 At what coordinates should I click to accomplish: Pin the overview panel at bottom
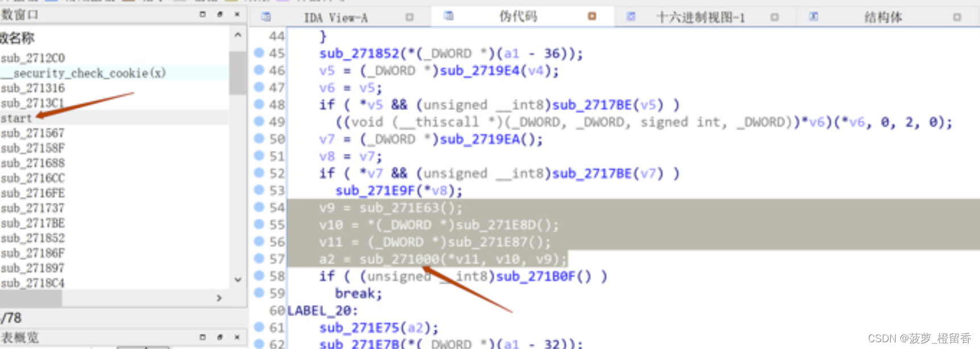coord(220,337)
